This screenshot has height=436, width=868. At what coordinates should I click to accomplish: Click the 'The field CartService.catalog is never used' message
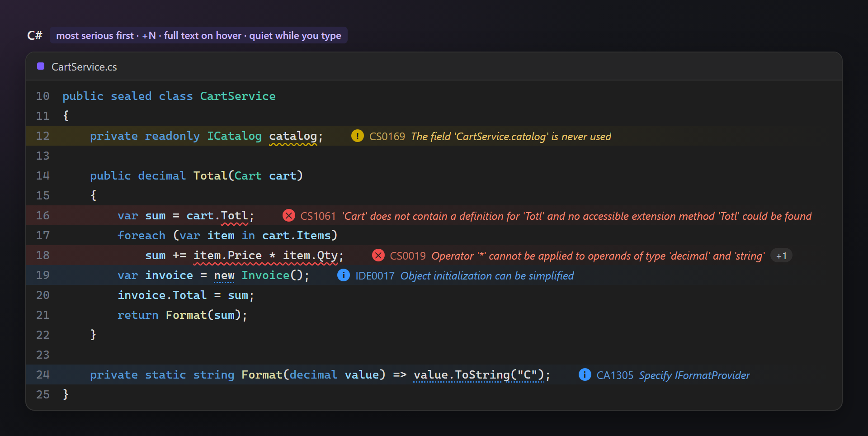pyautogui.click(x=511, y=137)
